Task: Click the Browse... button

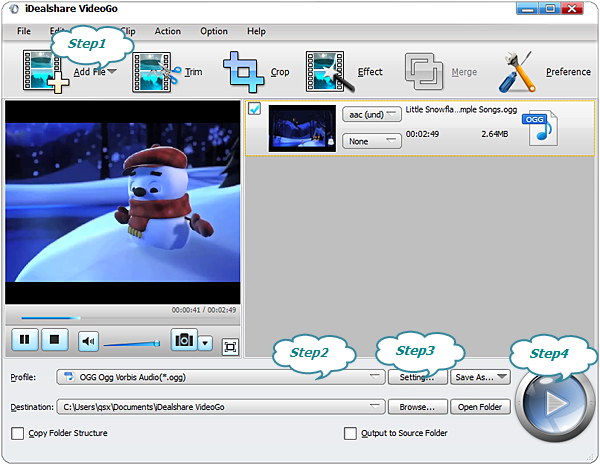Action: (x=417, y=407)
